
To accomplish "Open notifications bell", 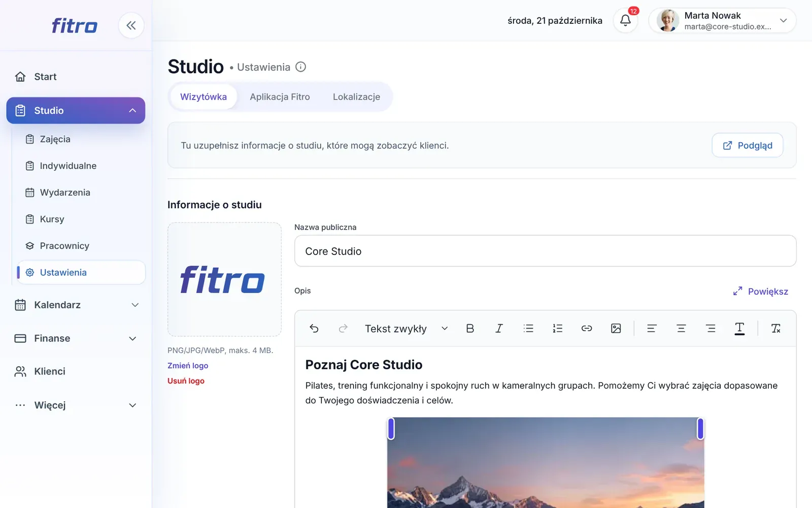I will (625, 20).
